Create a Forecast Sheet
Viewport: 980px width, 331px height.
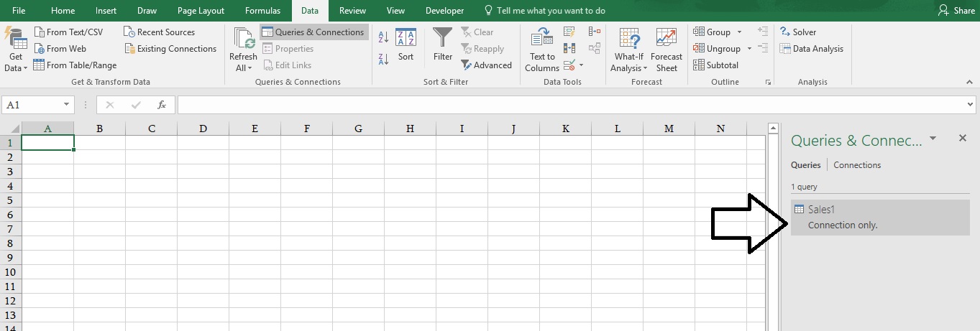[667, 49]
